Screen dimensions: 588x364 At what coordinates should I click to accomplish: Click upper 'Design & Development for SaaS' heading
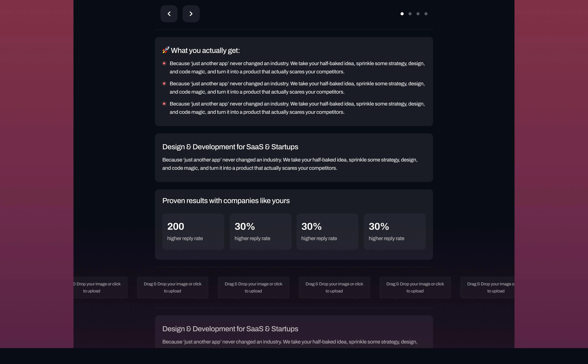tap(230, 147)
